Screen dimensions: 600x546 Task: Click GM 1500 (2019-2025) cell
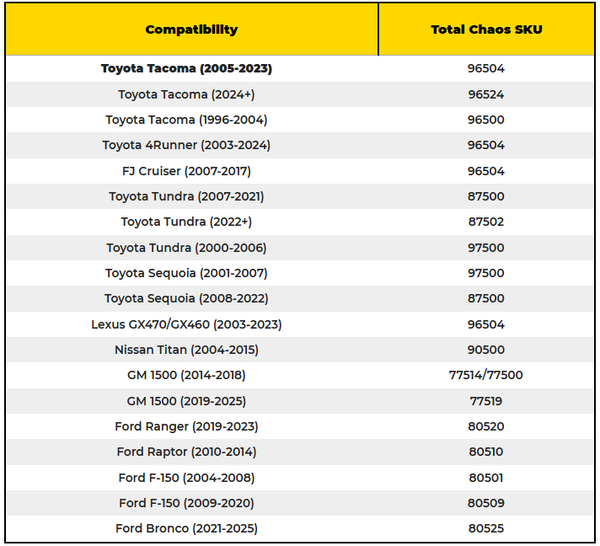point(186,400)
